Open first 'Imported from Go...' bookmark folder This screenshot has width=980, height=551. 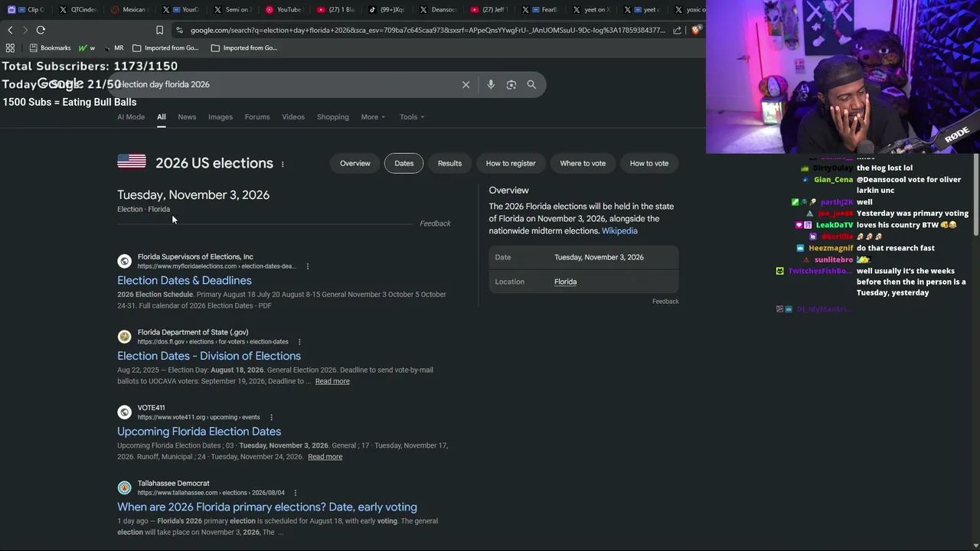[x=165, y=47]
